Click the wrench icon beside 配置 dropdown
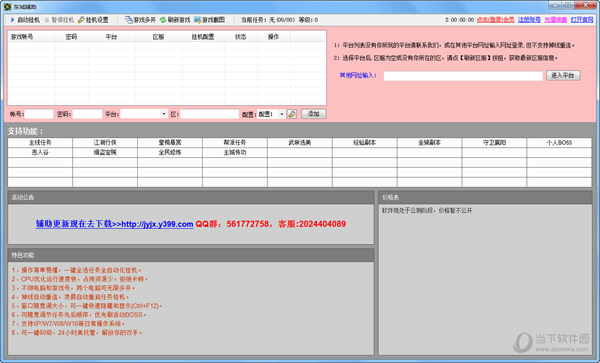This screenshot has height=363, width=600. coord(292,114)
